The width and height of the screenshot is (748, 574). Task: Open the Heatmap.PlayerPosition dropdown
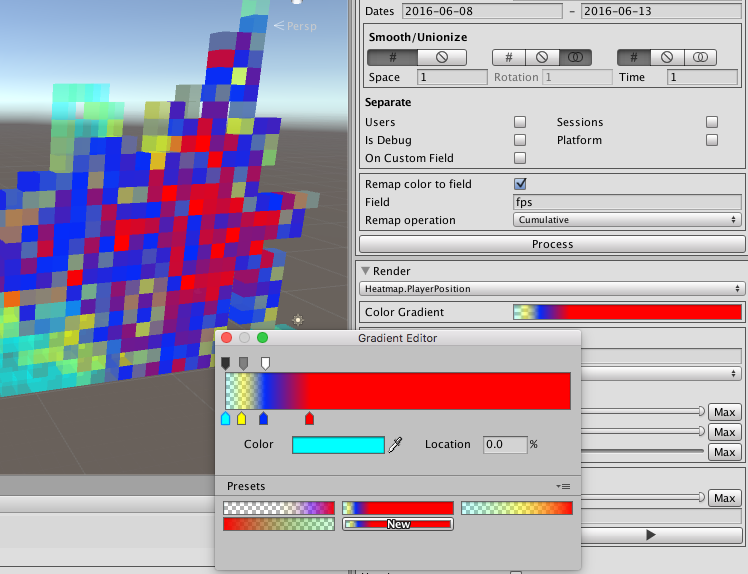click(x=552, y=288)
